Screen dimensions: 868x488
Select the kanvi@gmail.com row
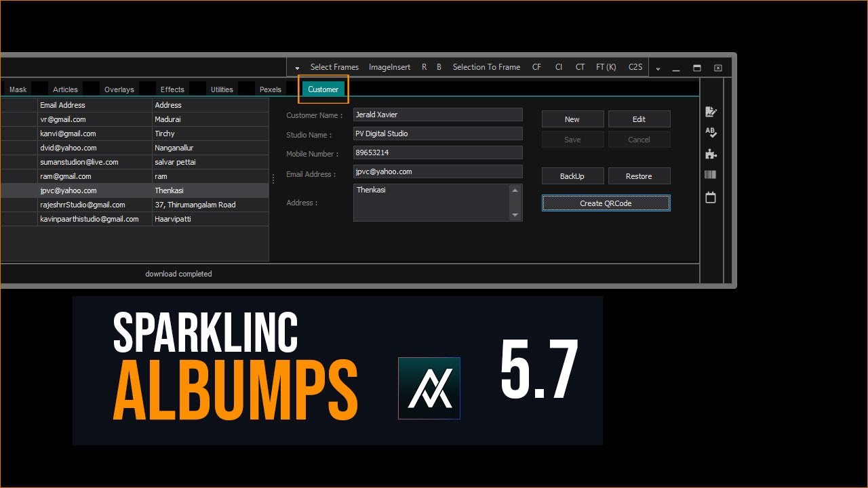click(134, 134)
